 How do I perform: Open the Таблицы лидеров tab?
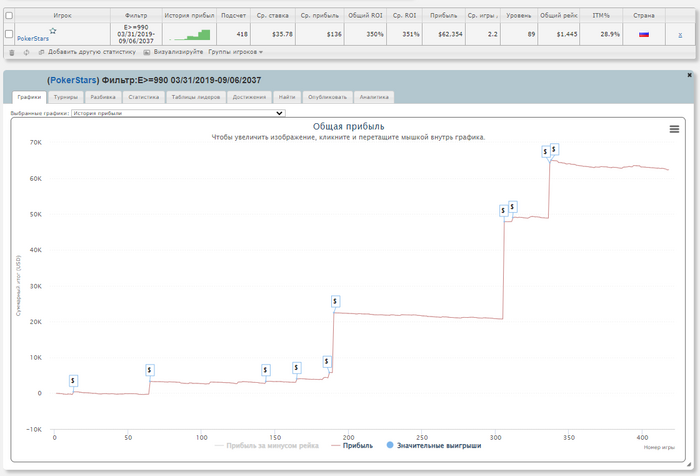(196, 97)
